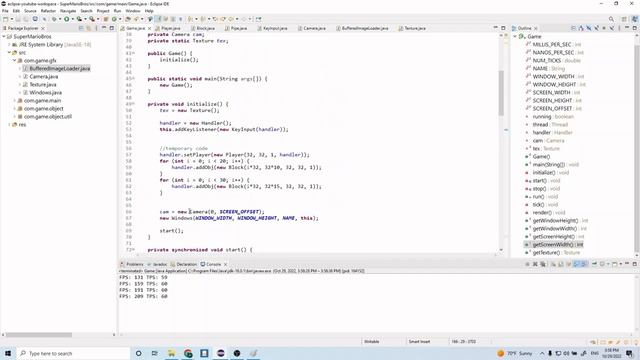Select getScreenWidth() in Outline

tap(558, 244)
